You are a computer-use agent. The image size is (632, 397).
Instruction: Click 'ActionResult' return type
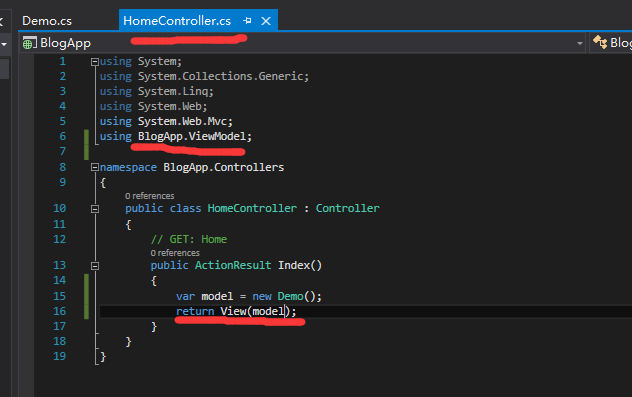(x=233, y=265)
